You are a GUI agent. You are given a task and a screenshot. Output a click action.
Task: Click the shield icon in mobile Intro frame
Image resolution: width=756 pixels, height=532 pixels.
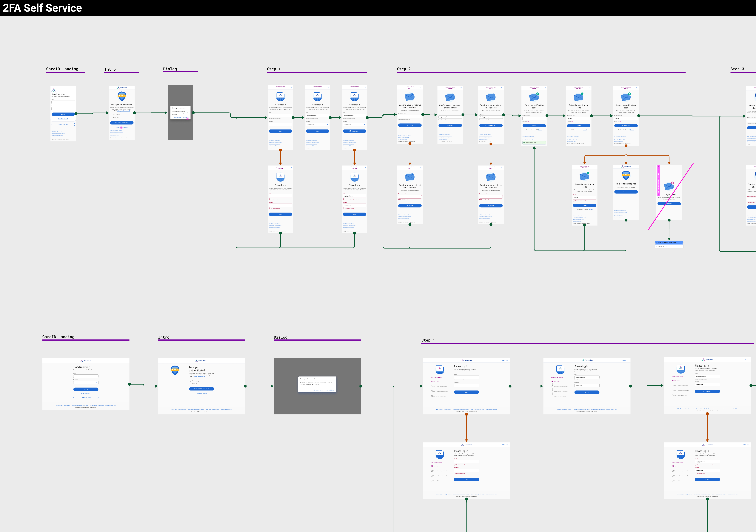[122, 96]
